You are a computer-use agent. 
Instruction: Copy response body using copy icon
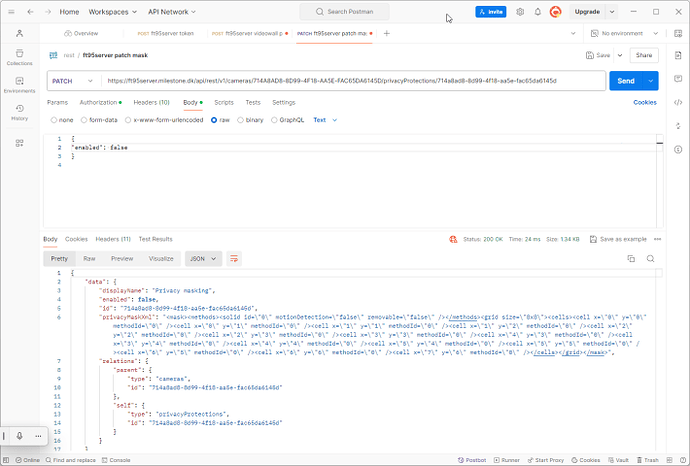click(631, 258)
